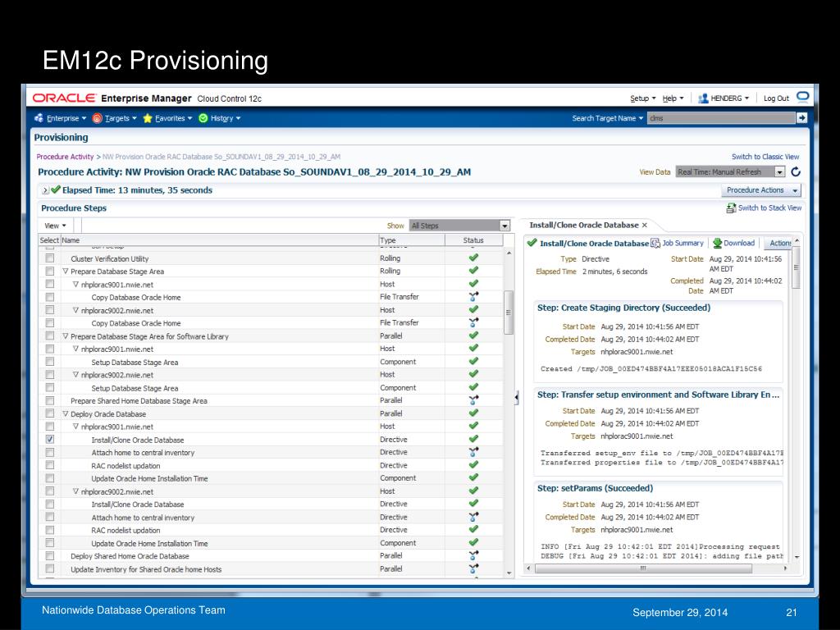Click green check beside Install/Clone Oracle Database header
Viewport: 840px width, 630px height.
point(532,243)
